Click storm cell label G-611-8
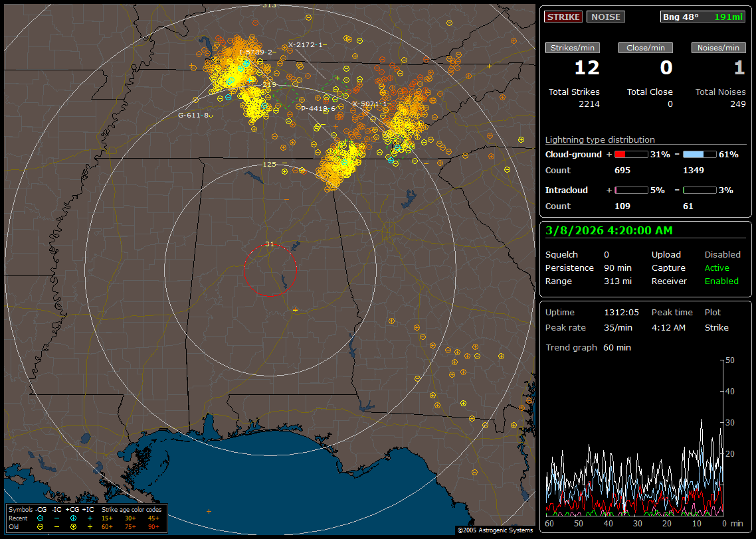Screen dimensions: 756x539 (194, 115)
